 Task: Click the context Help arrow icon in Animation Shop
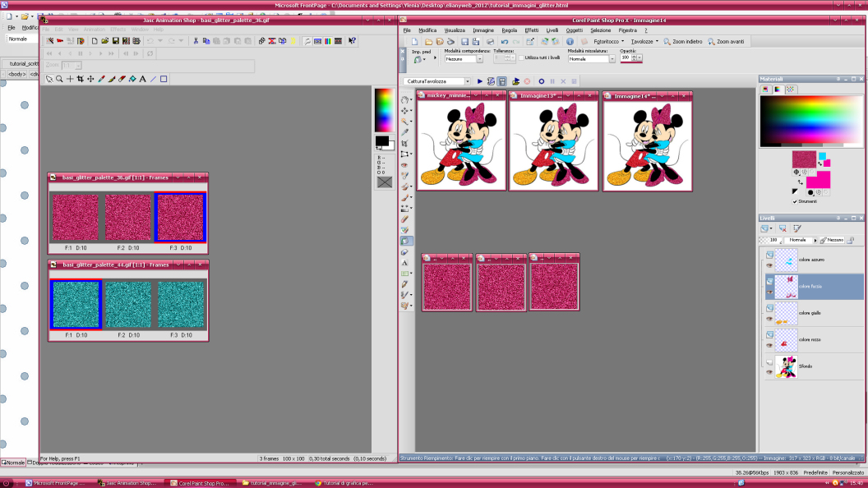coord(352,41)
